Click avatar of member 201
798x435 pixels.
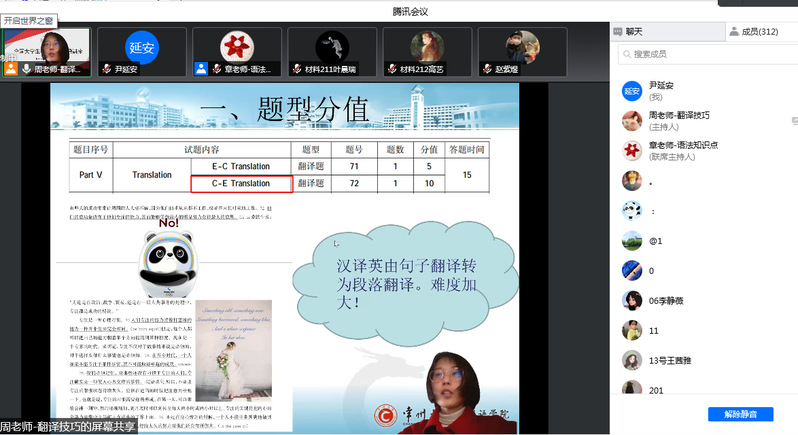click(x=632, y=388)
